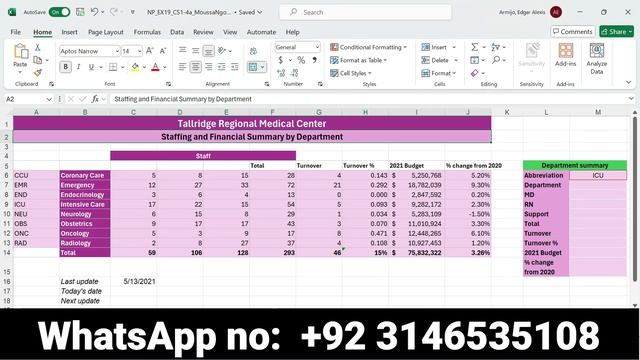This screenshot has width=640, height=360.
Task: Click the Percent Style icon
Action: click(301, 60)
